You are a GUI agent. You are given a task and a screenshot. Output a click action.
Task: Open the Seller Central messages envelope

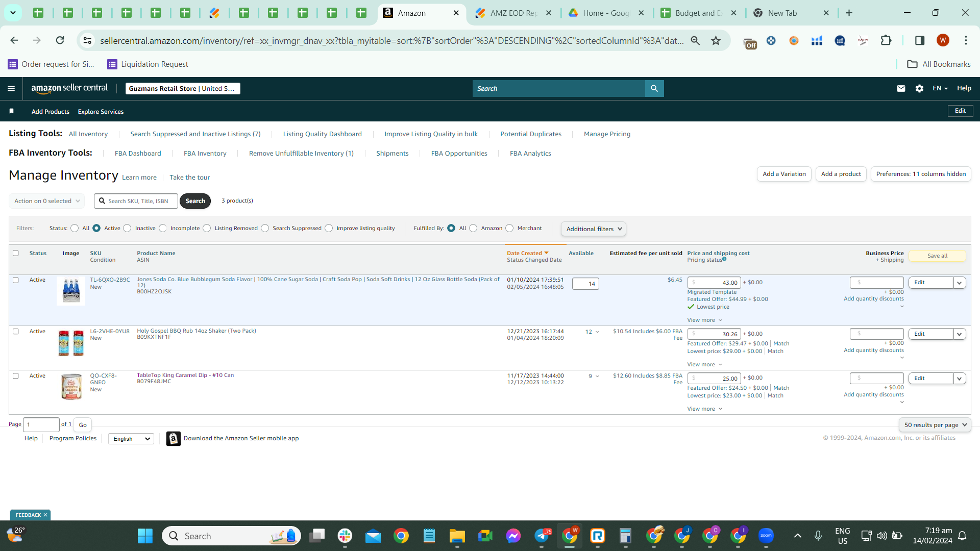point(901,89)
